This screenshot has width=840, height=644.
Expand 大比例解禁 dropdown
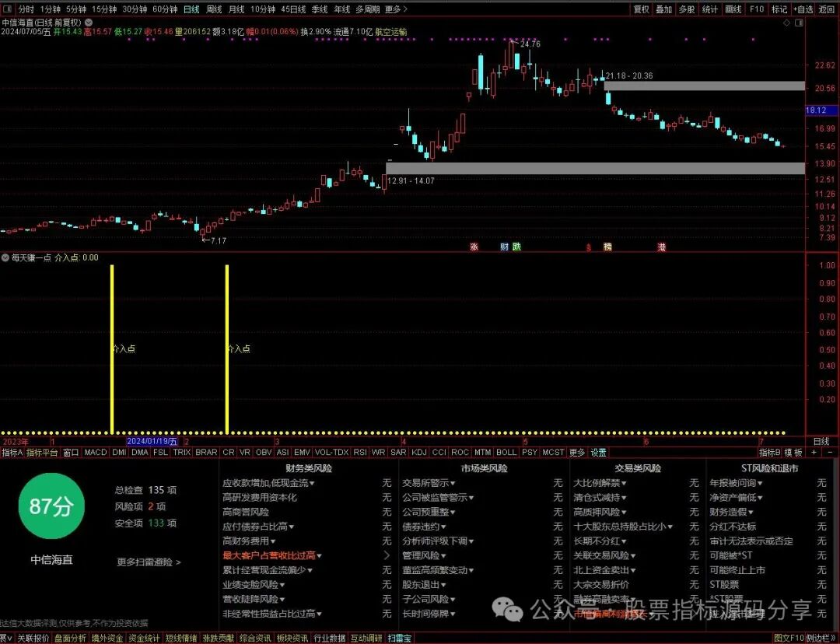(x=600, y=483)
